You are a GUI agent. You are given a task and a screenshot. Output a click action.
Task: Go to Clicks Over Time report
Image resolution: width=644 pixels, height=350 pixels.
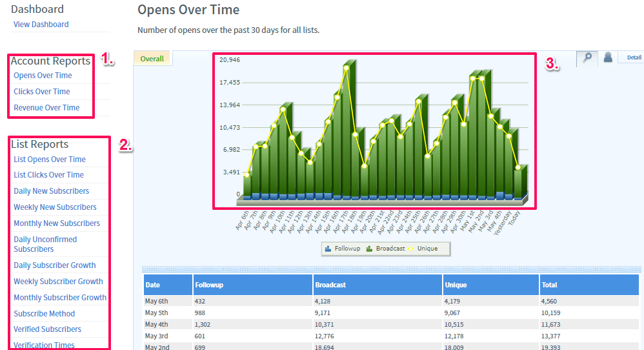[x=42, y=92]
